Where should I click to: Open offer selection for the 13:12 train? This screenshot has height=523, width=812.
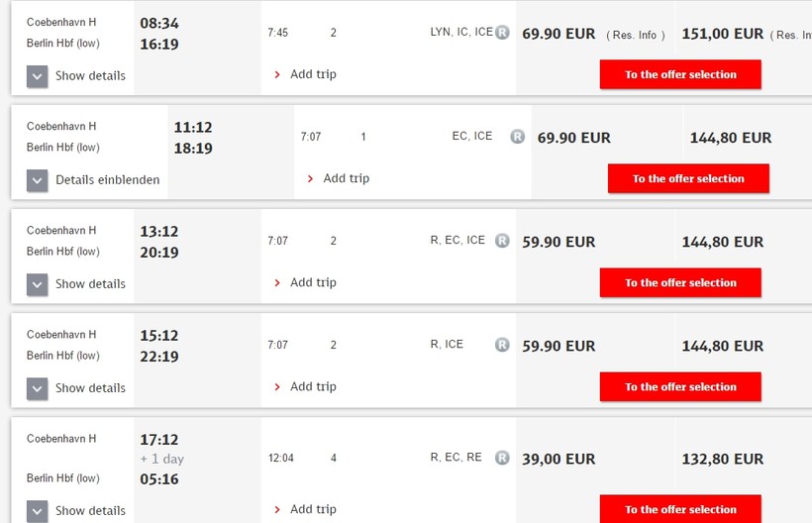[x=680, y=282]
